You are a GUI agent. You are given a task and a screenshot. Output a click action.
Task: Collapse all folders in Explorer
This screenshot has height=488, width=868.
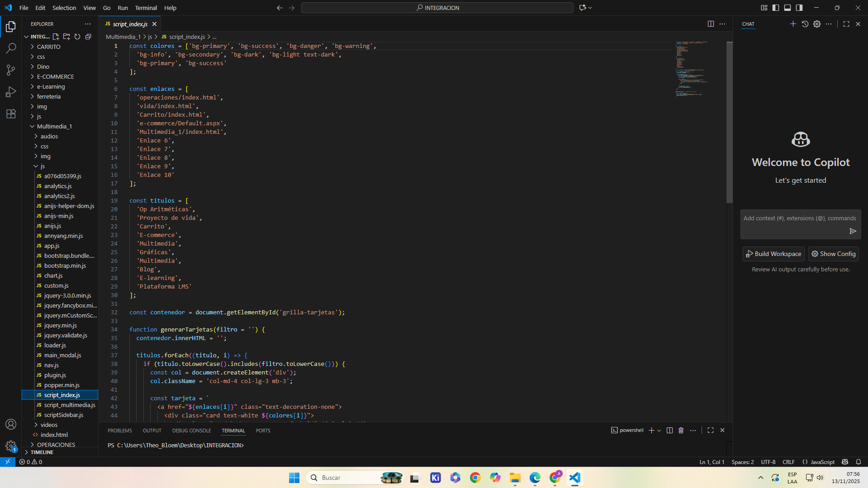[88, 37]
